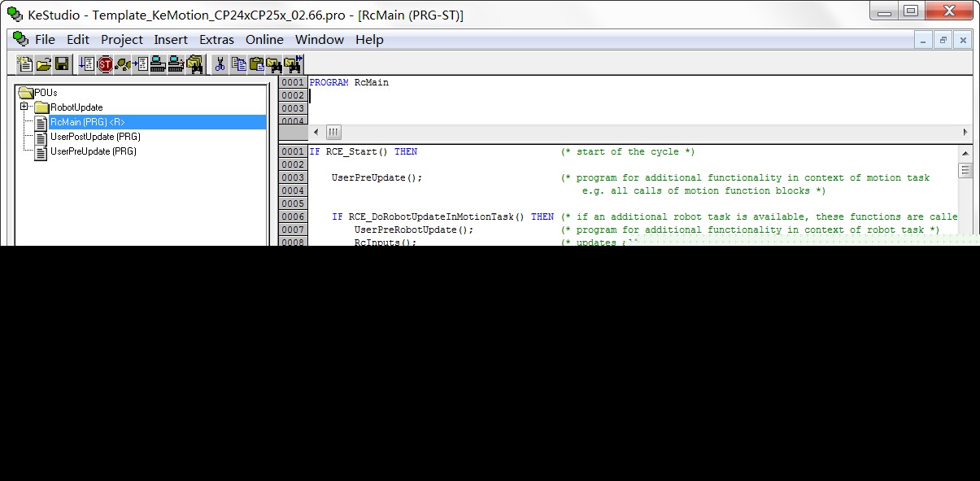Minimize the inner RcMain document window

click(x=923, y=39)
